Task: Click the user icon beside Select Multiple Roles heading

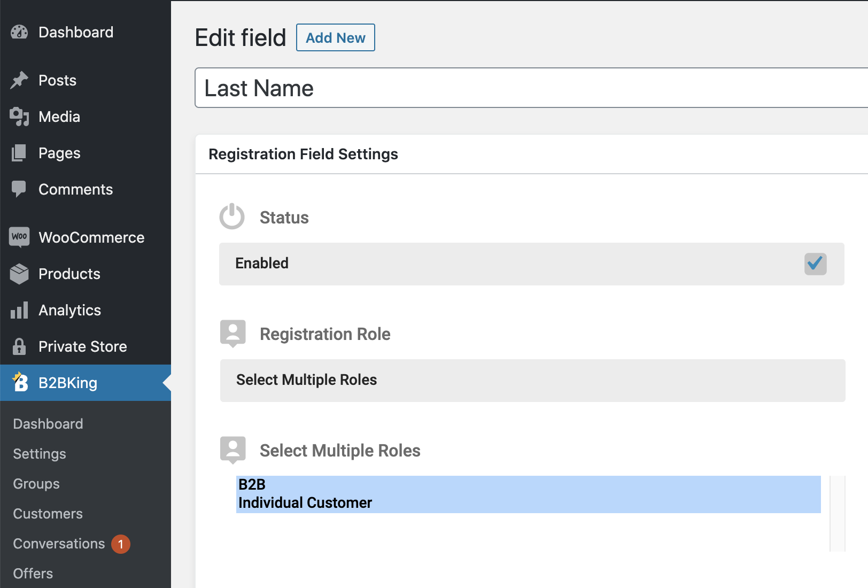Action: (233, 450)
